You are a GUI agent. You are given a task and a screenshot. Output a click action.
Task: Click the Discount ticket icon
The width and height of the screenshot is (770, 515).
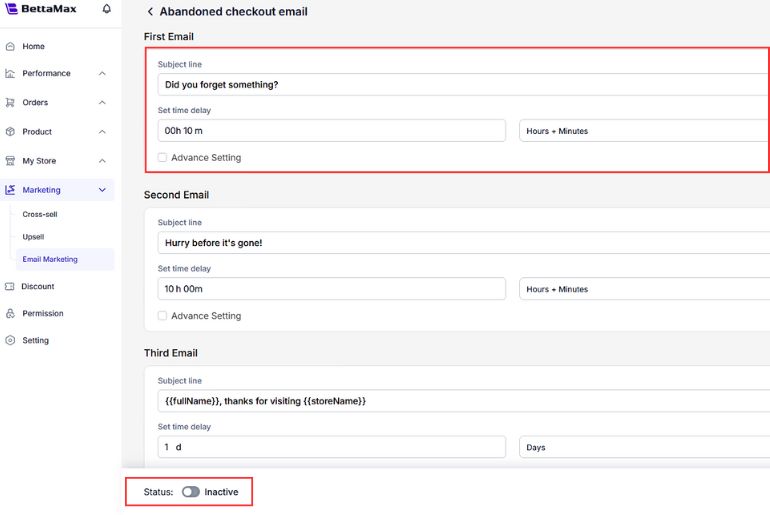pyautogui.click(x=10, y=286)
